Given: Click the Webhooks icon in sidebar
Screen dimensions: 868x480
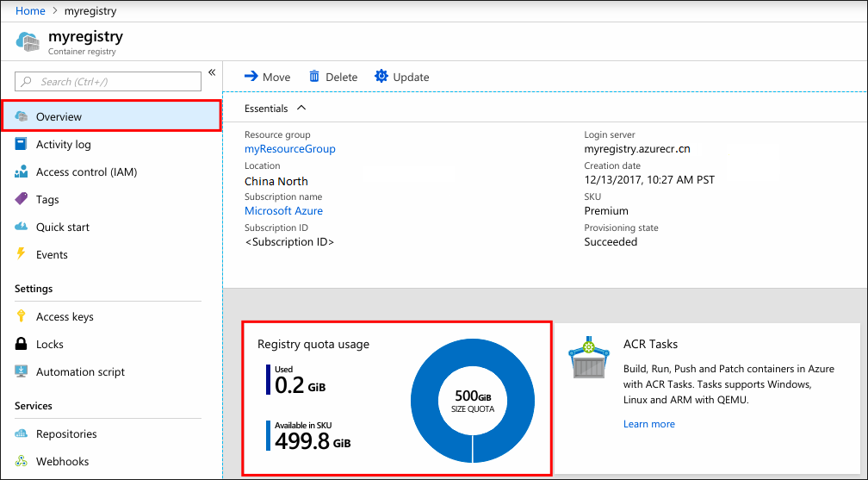Looking at the screenshot, I should pyautogui.click(x=22, y=462).
